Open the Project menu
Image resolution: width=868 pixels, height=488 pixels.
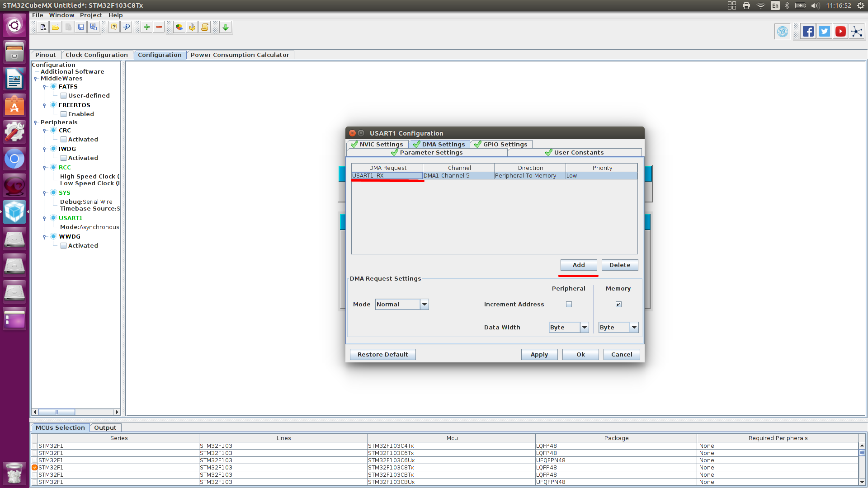click(91, 15)
